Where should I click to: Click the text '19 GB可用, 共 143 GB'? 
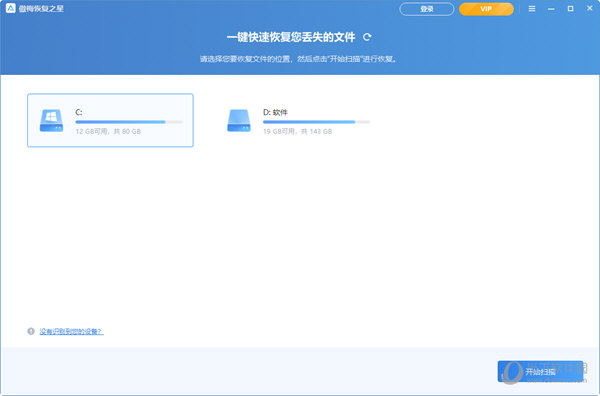coord(297,132)
